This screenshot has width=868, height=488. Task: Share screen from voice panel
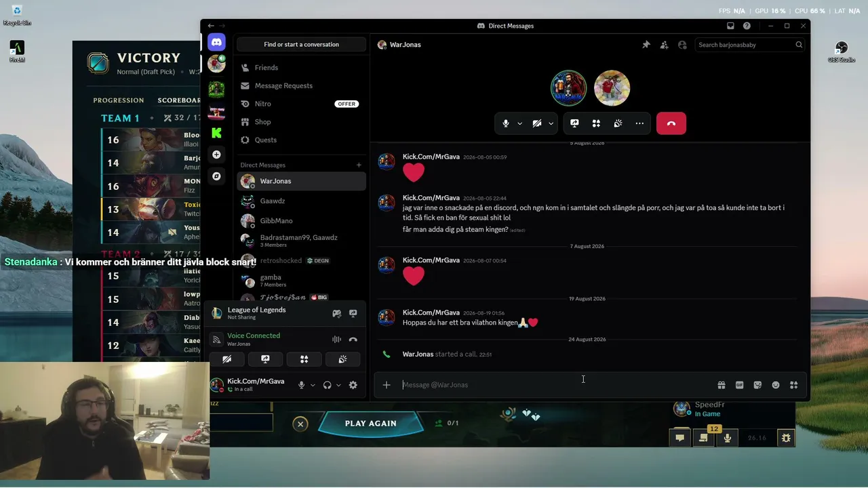pyautogui.click(x=265, y=359)
